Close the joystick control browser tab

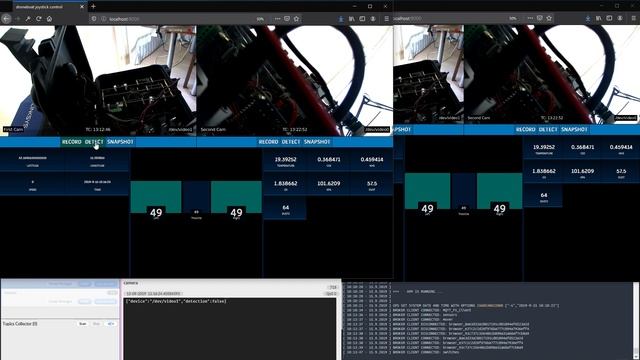point(82,7)
